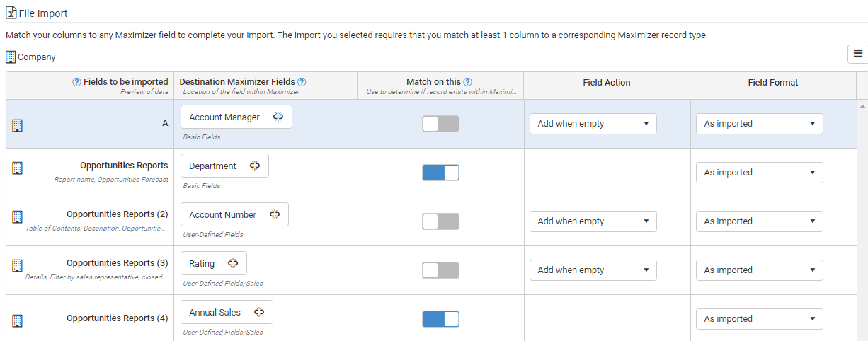Click help icon beside Fields to be imported
The width and height of the screenshot is (868, 341).
(77, 82)
